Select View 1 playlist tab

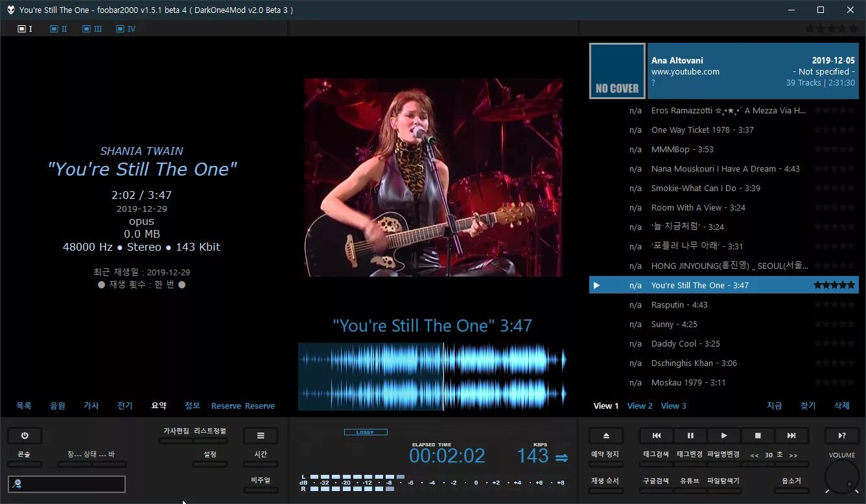pos(606,406)
